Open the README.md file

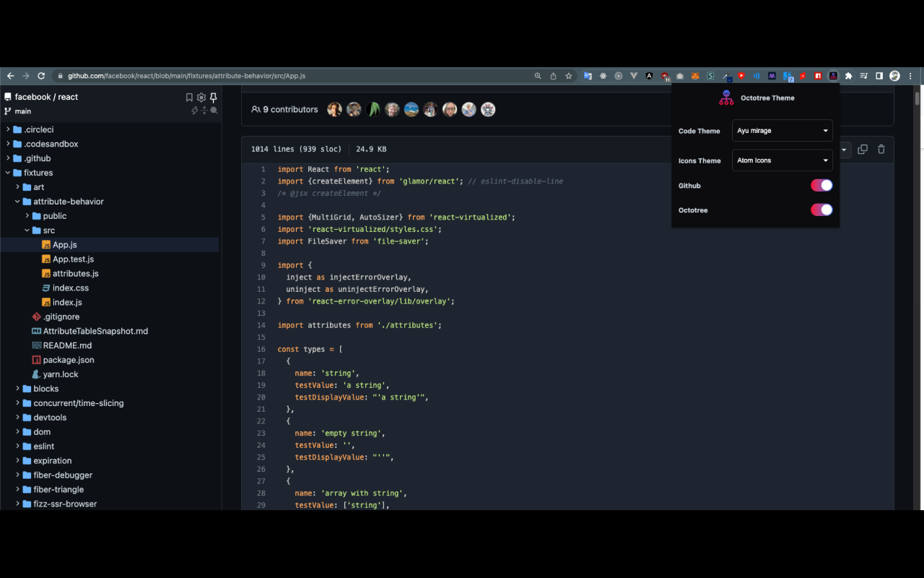[x=67, y=345]
